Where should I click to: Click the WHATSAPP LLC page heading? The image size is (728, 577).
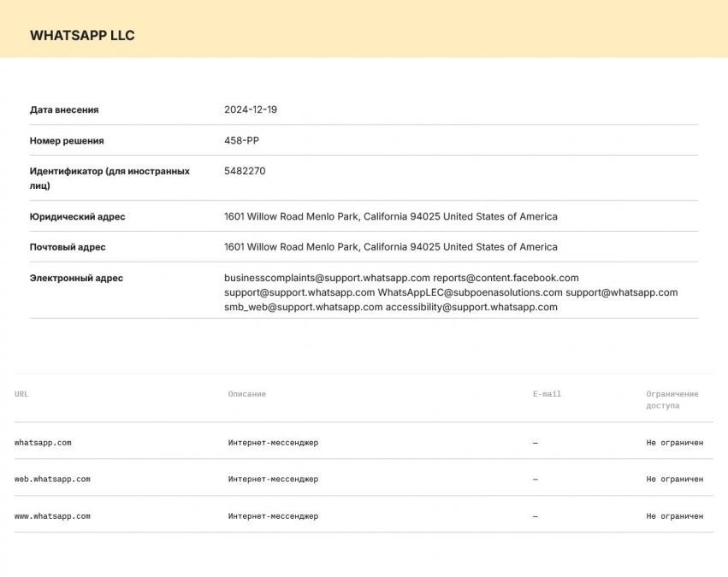point(82,35)
